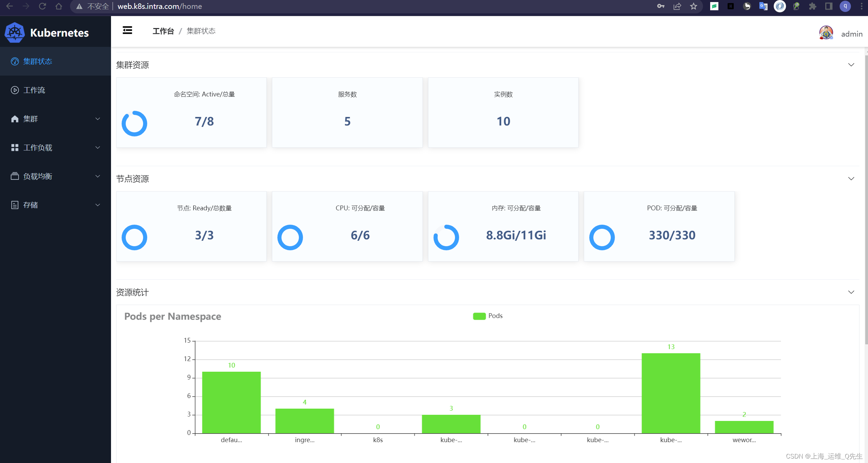
Task: Open browser extensions puzzle icon
Action: 812,6
